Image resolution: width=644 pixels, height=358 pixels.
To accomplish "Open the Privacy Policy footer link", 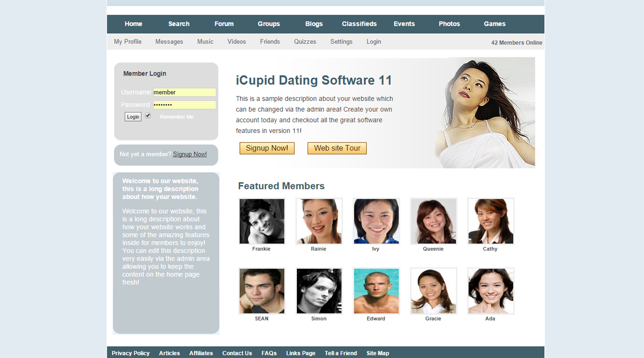I will click(130, 353).
